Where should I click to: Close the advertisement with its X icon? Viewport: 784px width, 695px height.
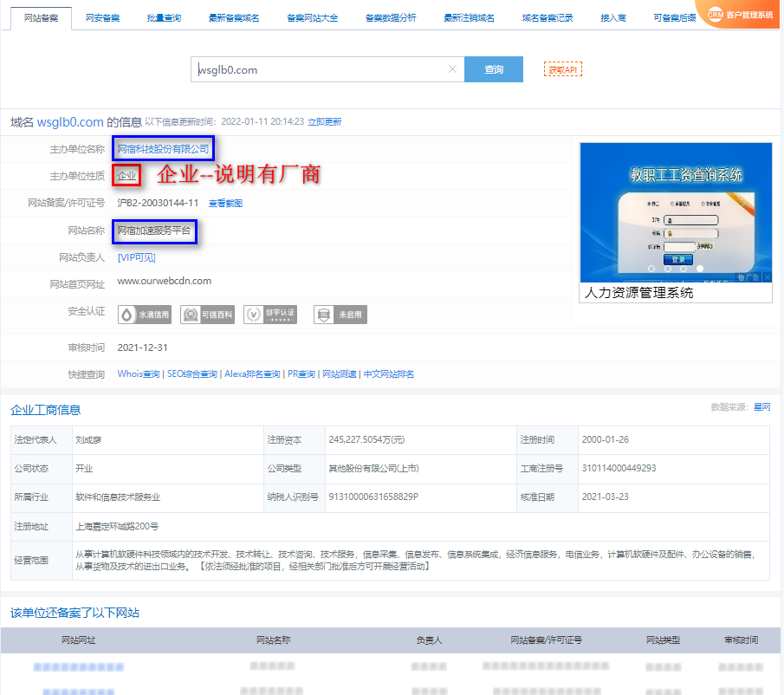(x=767, y=277)
